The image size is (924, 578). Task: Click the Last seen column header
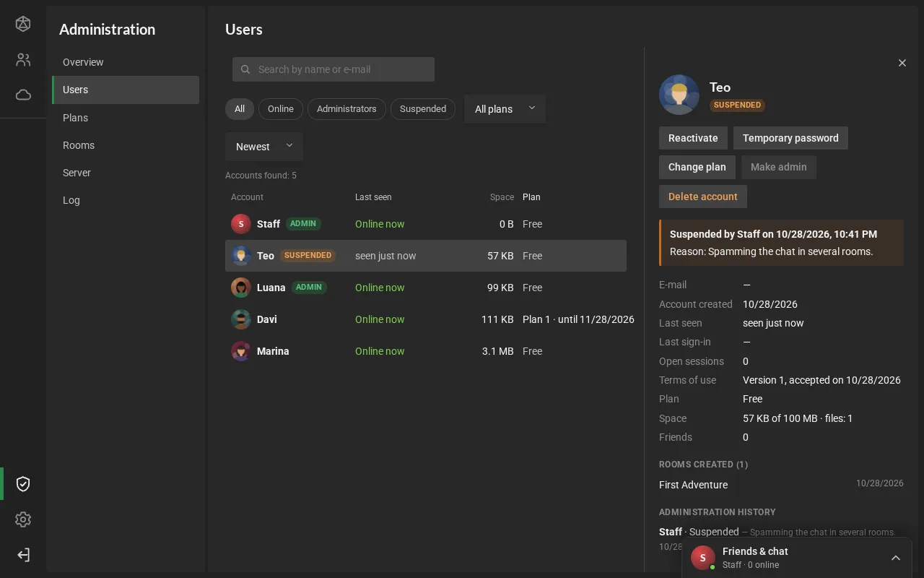[x=373, y=197]
